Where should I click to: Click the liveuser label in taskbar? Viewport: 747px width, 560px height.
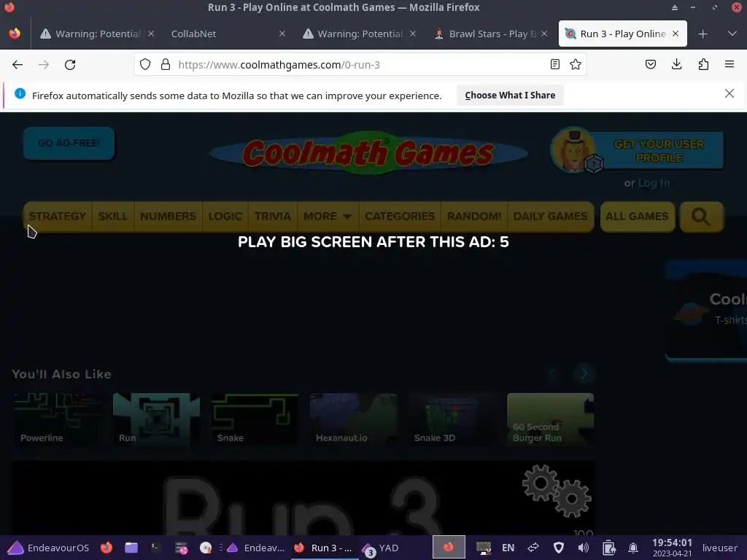click(719, 548)
